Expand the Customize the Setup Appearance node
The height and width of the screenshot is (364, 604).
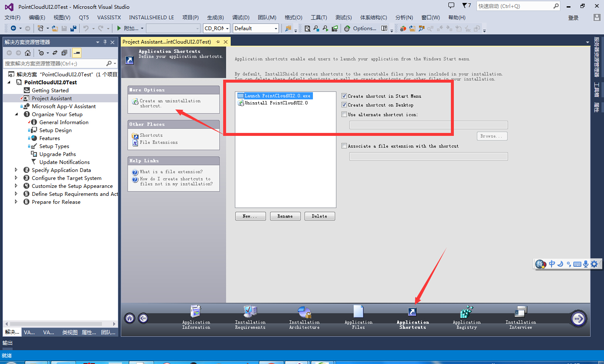click(x=16, y=186)
